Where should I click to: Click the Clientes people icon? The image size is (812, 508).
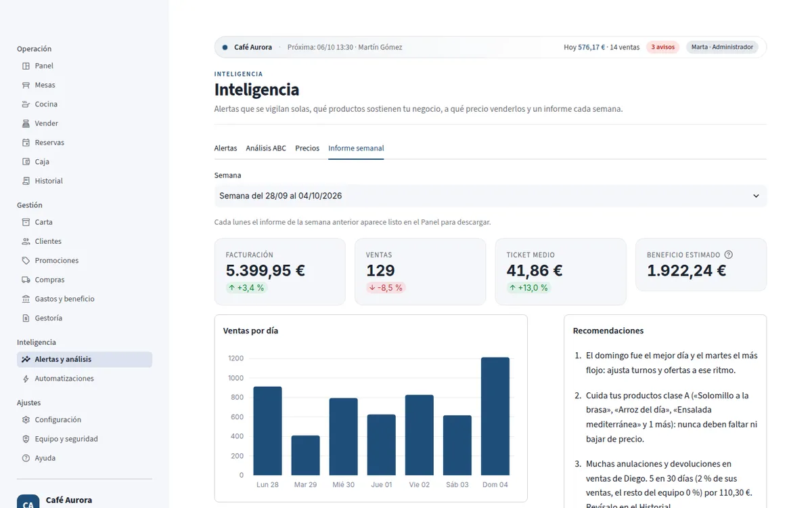(26, 241)
